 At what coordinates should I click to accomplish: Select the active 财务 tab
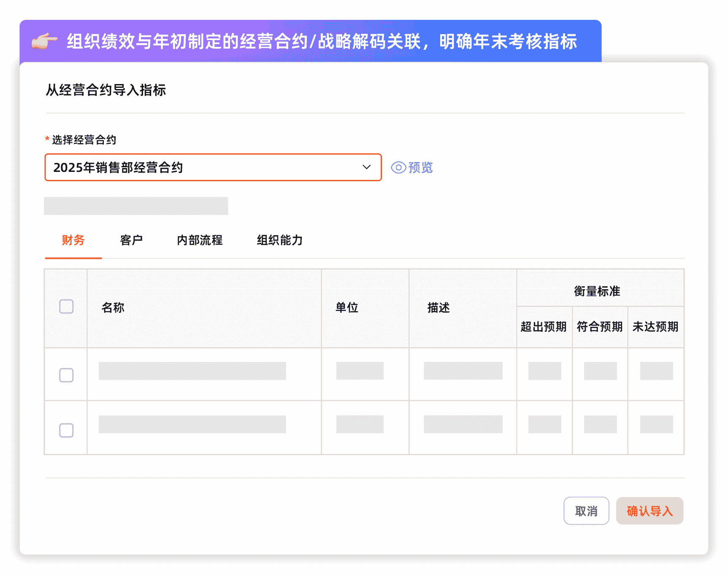[73, 240]
